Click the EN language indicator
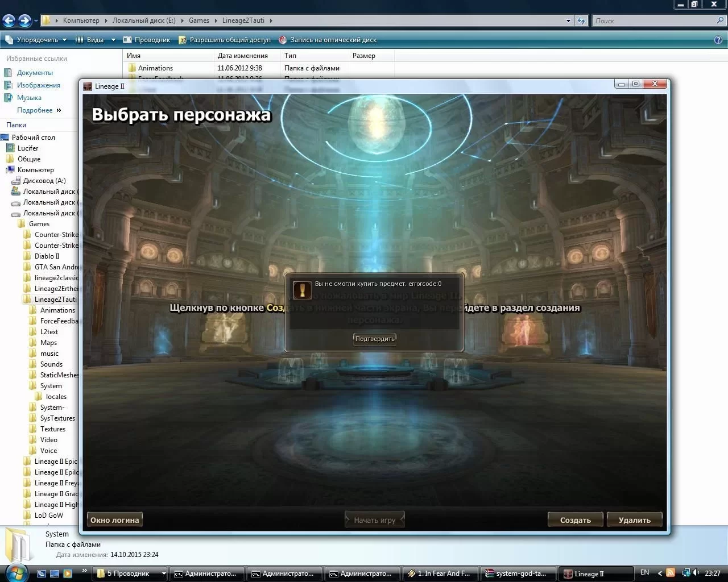The image size is (728, 582). coord(644,573)
